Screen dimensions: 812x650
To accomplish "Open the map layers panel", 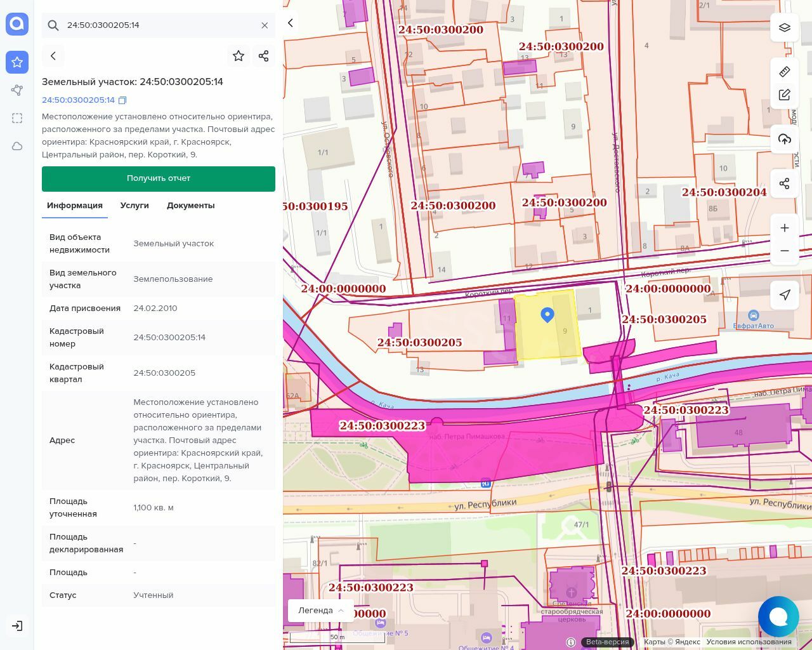I will click(785, 27).
